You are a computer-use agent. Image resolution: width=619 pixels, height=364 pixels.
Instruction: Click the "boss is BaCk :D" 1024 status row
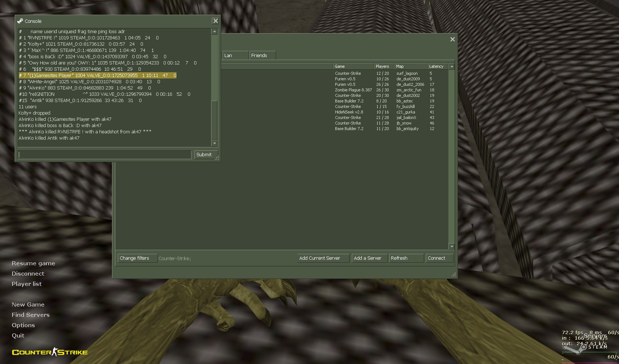tap(92, 56)
